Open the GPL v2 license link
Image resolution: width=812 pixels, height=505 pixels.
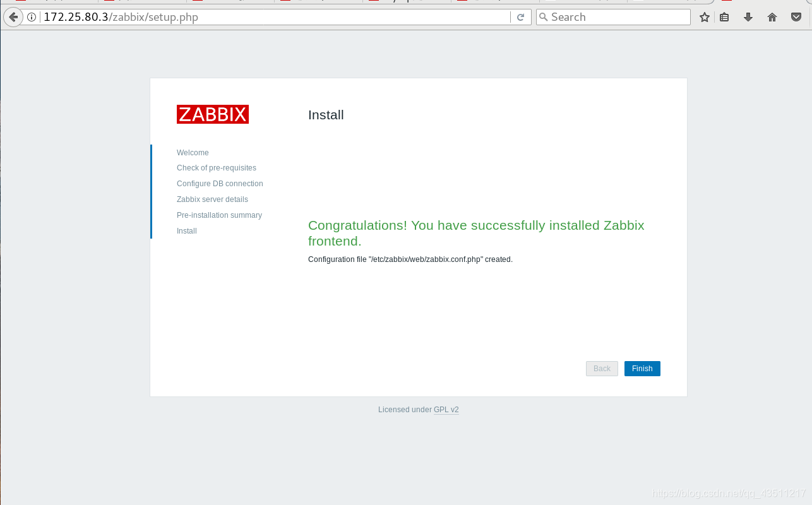446,410
